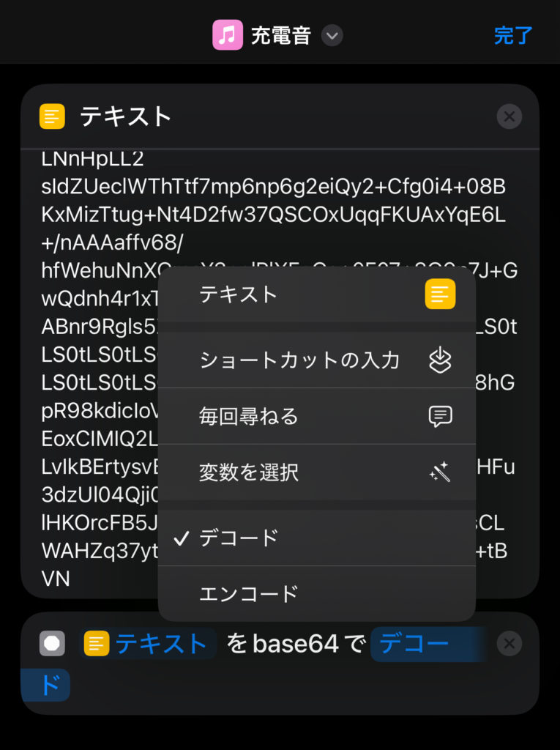Delete the base64 action using its X
This screenshot has height=750, width=560.
pyautogui.click(x=509, y=644)
